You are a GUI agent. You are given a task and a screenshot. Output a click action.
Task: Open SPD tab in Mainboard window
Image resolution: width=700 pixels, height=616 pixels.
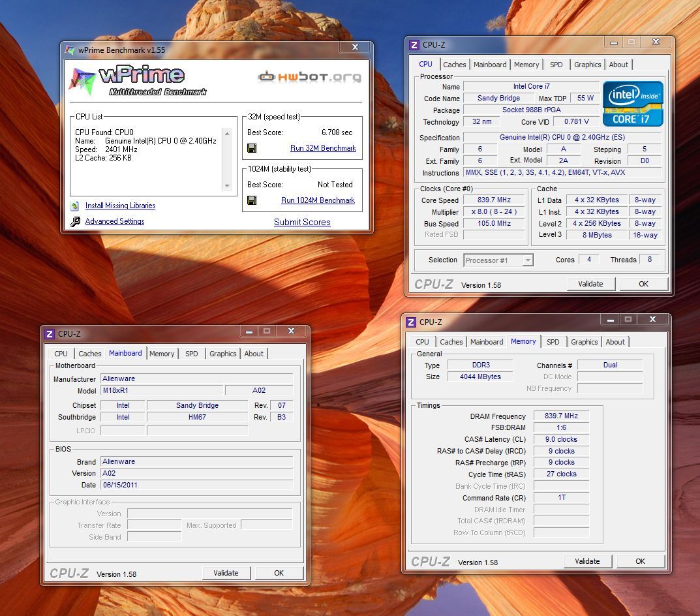pos(192,353)
